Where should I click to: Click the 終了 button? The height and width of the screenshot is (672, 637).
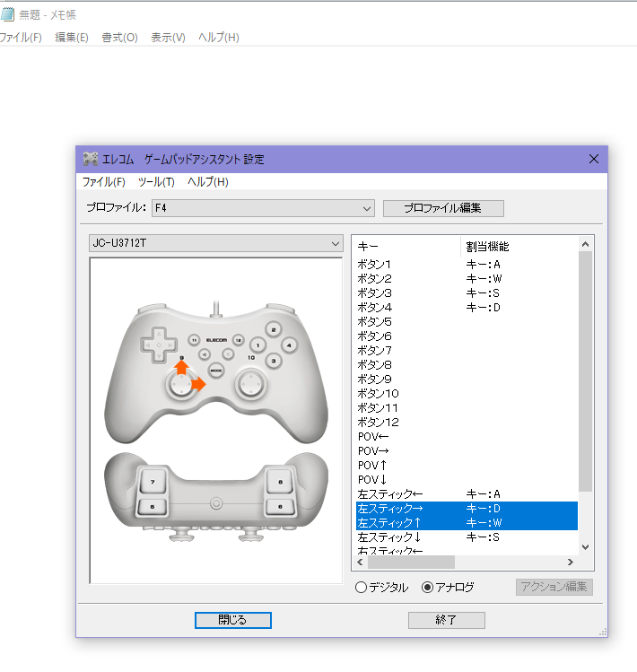(x=446, y=620)
